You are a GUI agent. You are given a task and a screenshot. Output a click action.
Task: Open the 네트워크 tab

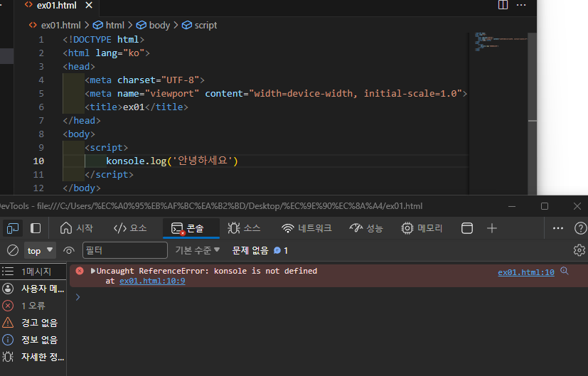point(306,228)
